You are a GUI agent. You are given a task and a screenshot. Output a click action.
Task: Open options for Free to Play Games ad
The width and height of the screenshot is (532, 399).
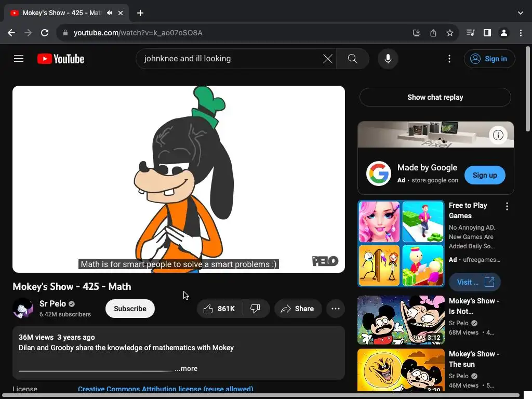507,206
